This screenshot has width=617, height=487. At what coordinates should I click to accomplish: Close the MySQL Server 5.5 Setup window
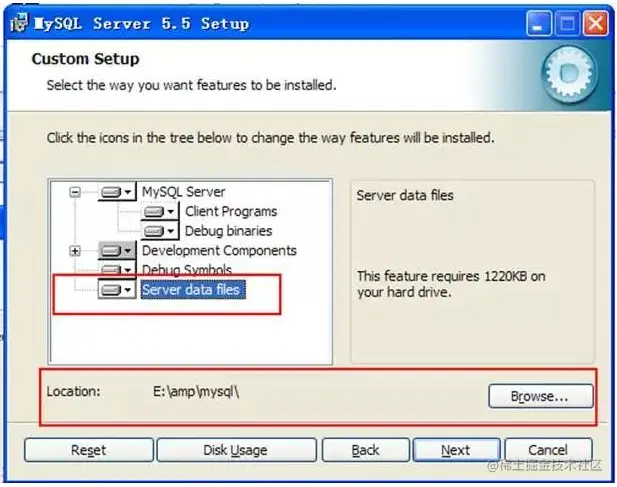click(x=595, y=24)
